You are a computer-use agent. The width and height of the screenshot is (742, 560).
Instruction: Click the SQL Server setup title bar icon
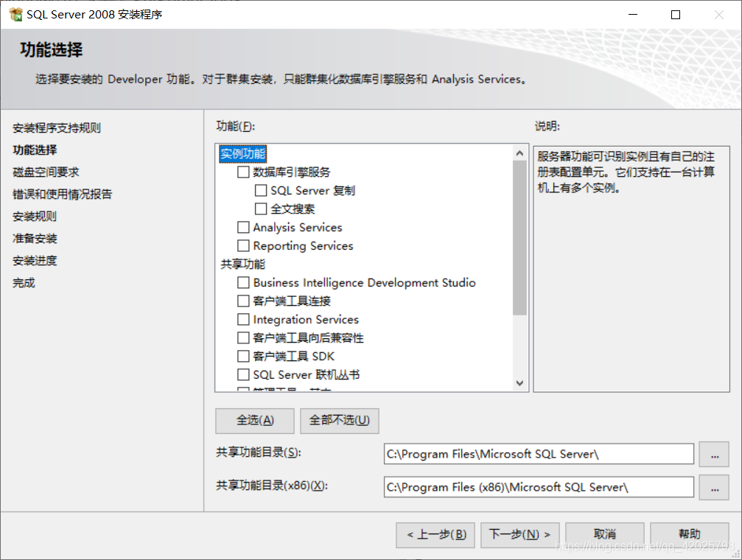(x=15, y=15)
